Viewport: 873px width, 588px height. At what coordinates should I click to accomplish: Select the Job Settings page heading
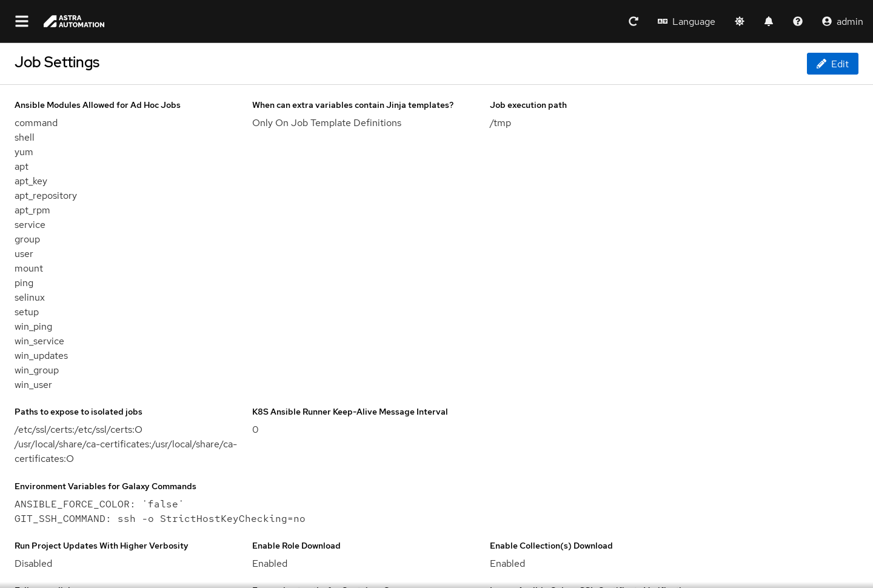[x=57, y=62]
